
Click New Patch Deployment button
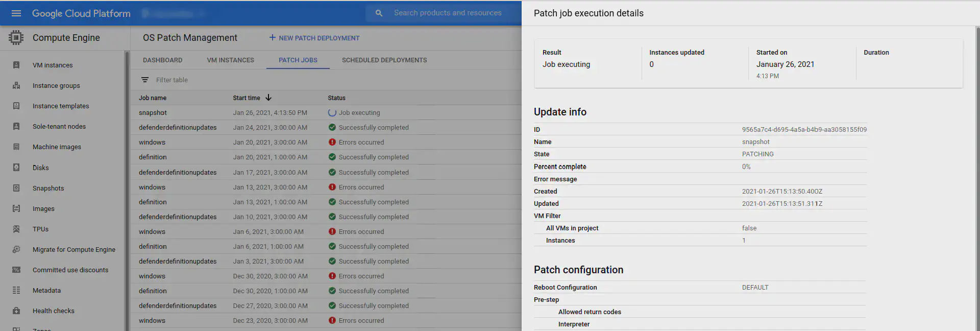314,38
